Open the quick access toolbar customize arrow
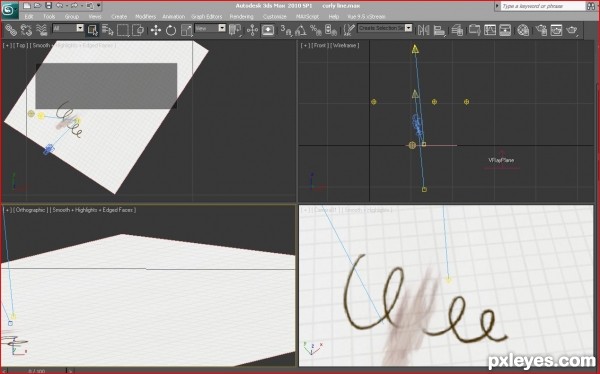The width and height of the screenshot is (600, 374). pyautogui.click(x=99, y=6)
